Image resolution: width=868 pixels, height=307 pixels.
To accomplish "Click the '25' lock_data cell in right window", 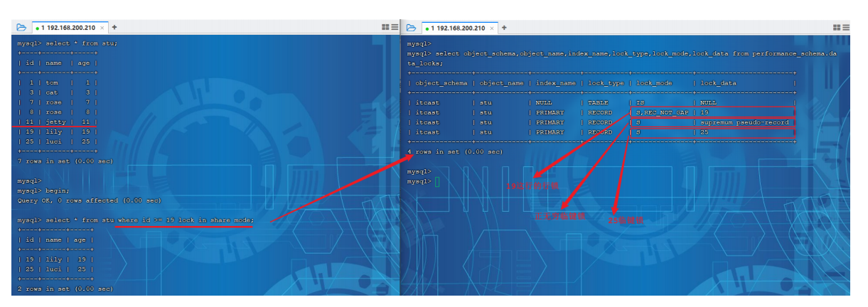I will click(704, 132).
